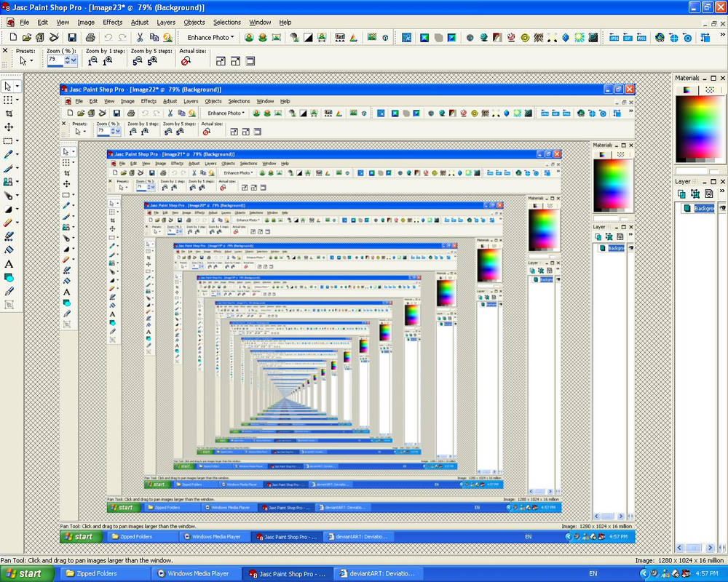Click the Redo arrow icon
The height and width of the screenshot is (582, 728).
coord(122,38)
